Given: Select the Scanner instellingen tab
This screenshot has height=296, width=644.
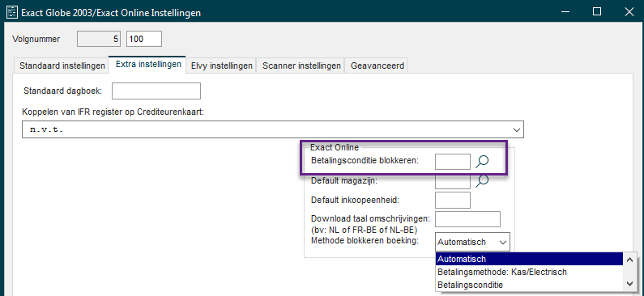Looking at the screenshot, I should click(301, 66).
